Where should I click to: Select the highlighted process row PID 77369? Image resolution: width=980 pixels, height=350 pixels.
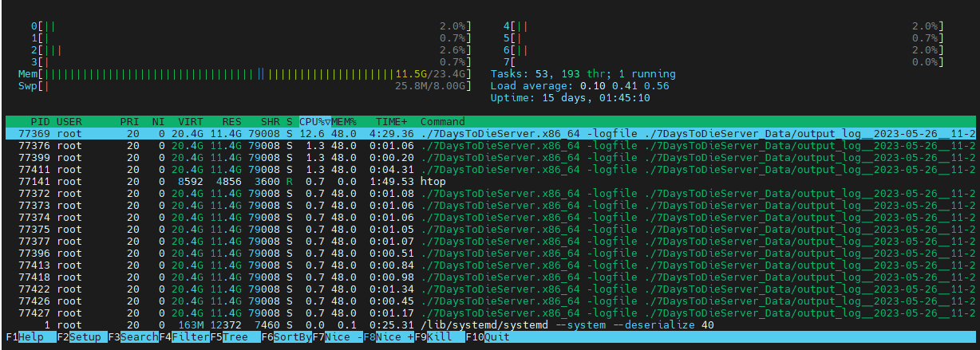click(490, 133)
